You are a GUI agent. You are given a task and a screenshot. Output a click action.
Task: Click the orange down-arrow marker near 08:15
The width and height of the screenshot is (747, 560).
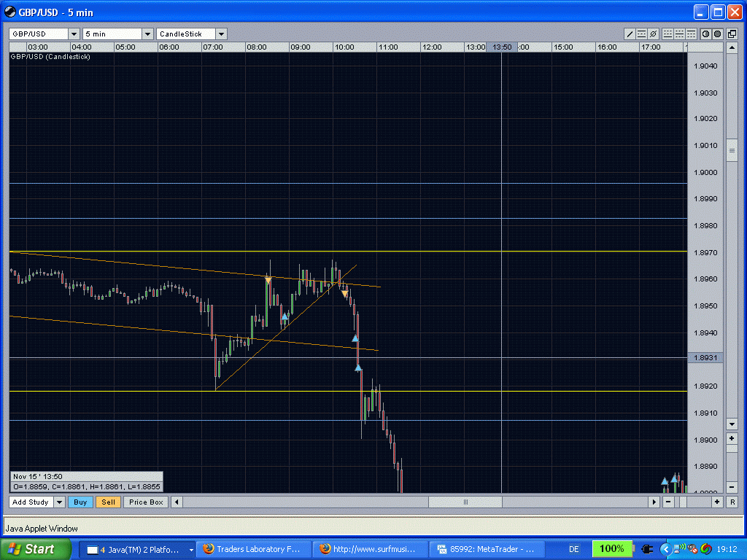(268, 281)
